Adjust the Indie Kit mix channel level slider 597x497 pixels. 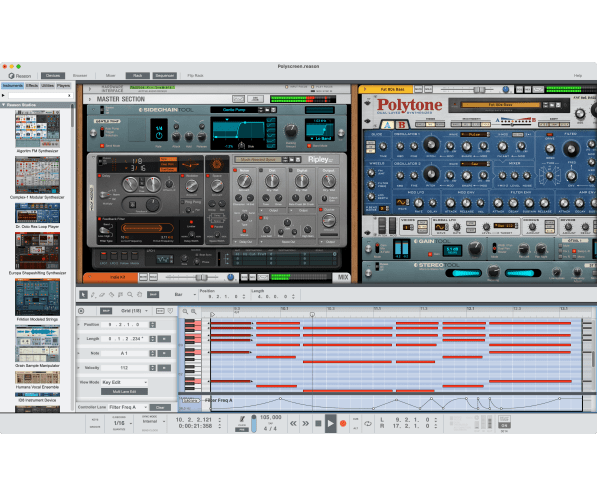[x=201, y=277]
